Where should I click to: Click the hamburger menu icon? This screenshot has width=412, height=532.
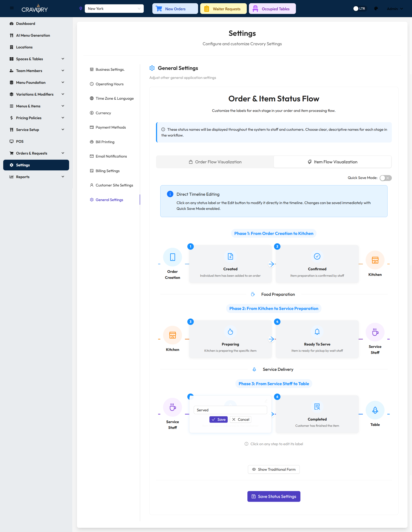12,8
